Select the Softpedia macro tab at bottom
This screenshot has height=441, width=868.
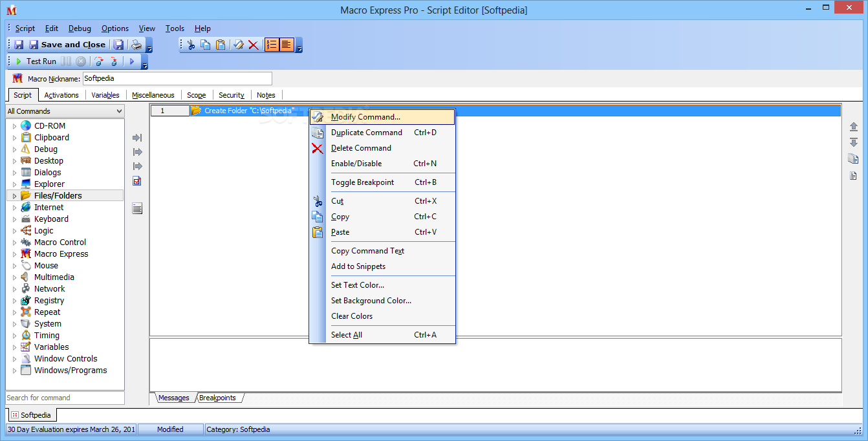pyautogui.click(x=32, y=415)
